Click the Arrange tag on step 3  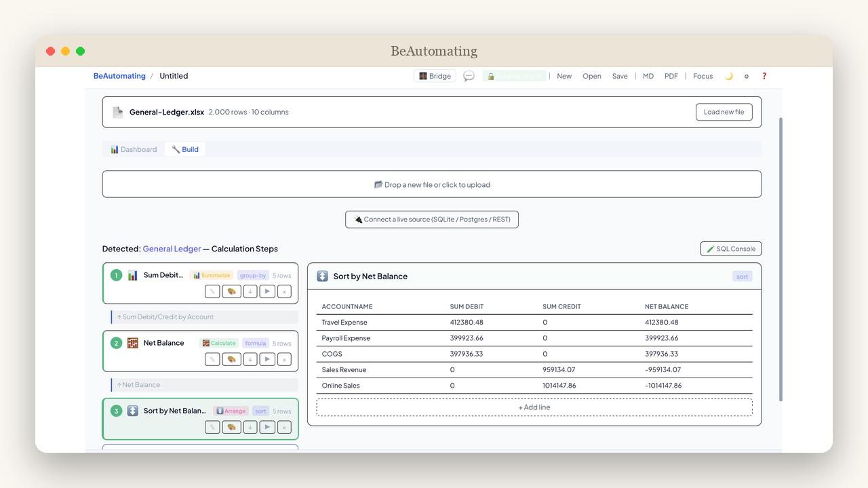[x=231, y=411]
